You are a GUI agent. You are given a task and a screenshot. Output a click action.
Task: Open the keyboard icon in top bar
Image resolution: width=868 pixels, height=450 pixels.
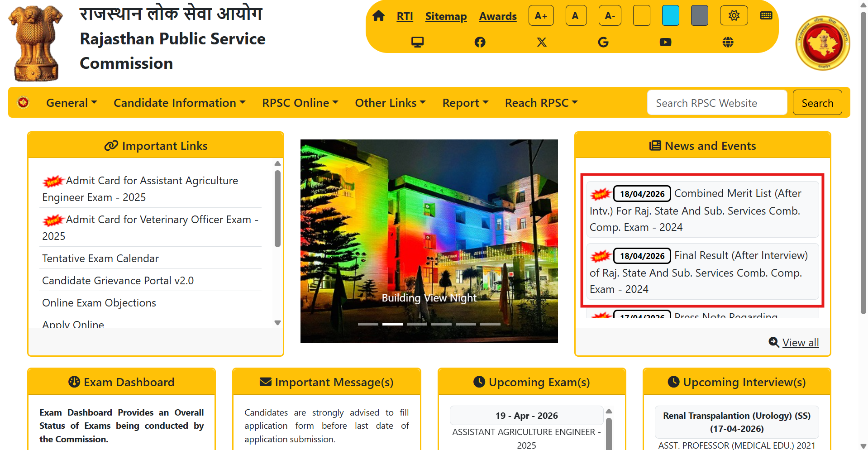pos(766,16)
